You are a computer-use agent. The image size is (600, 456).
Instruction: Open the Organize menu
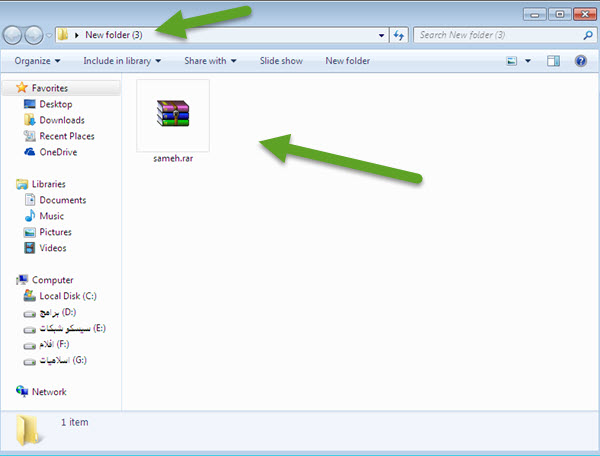coord(37,61)
